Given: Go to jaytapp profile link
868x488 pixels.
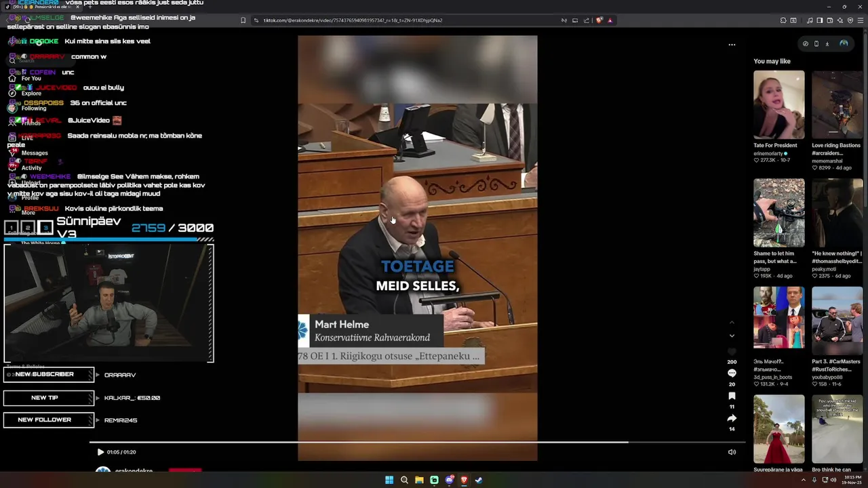Looking at the screenshot, I should [762, 269].
